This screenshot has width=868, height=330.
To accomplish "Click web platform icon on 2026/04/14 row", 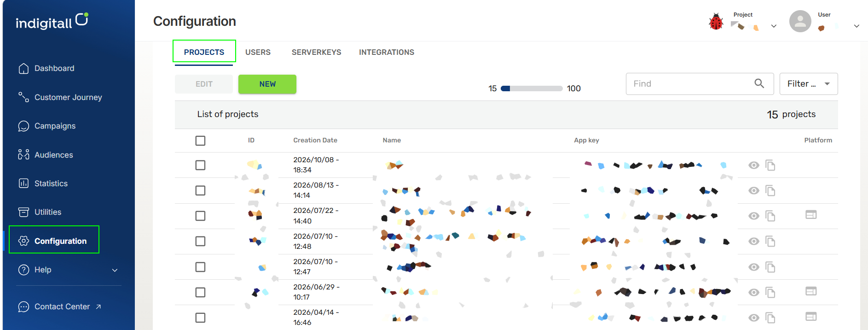I will click(811, 317).
